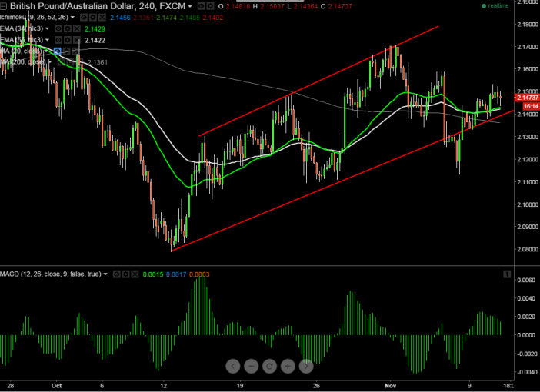Toggle the highlighted eye icon on MA 20
The height and width of the screenshot is (392, 540).
(x=57, y=51)
